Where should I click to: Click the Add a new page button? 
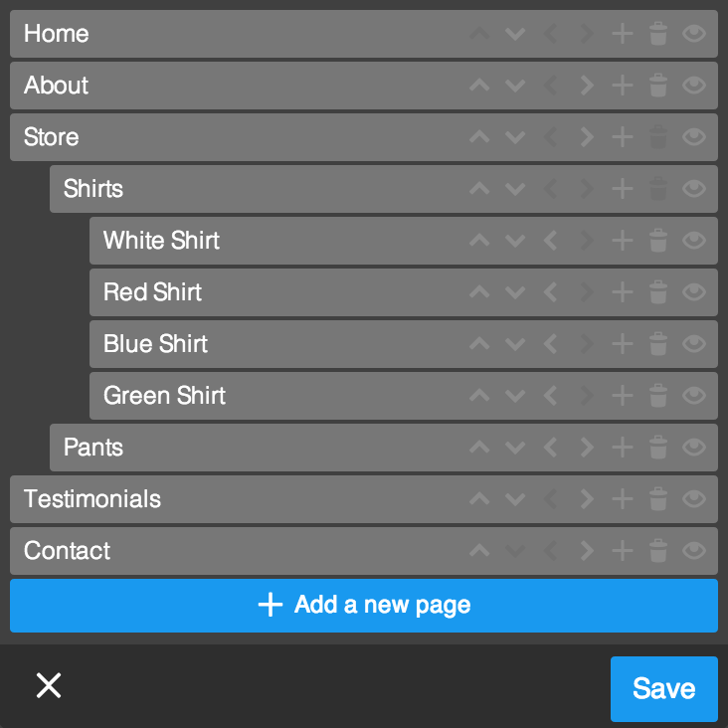pyautogui.click(x=364, y=606)
